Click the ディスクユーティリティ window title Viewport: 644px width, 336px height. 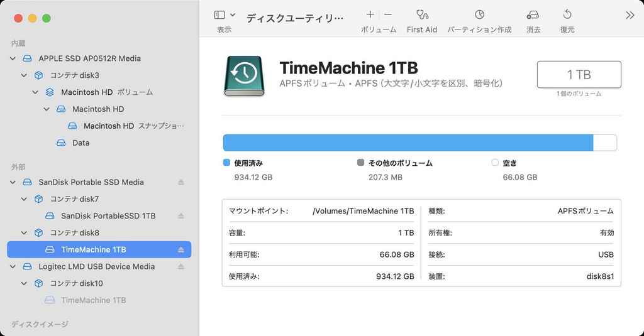pos(294,18)
